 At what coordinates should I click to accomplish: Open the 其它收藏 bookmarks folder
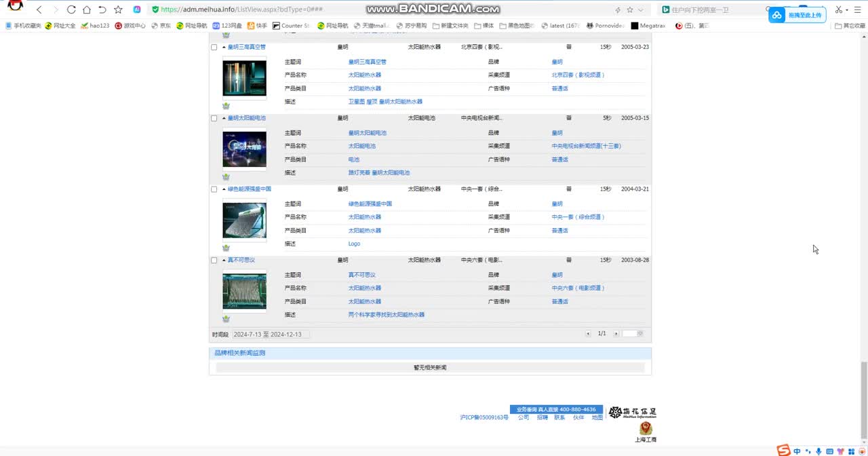pos(850,26)
